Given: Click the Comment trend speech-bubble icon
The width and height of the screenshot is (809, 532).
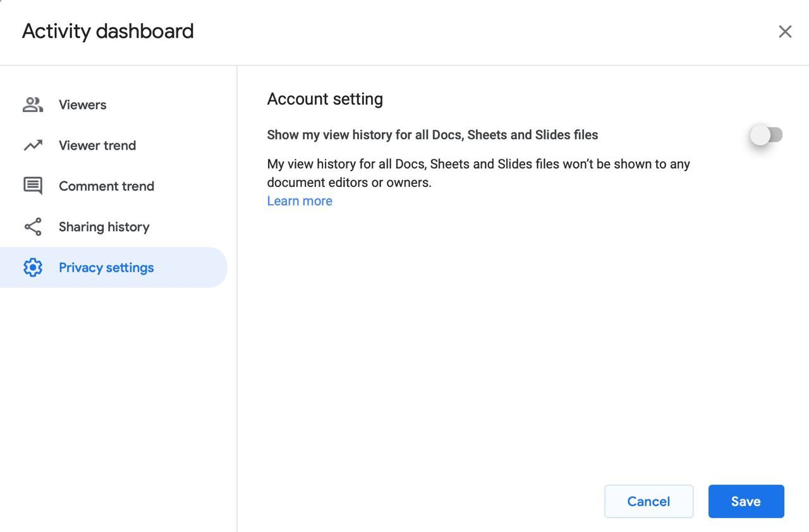Looking at the screenshot, I should click(33, 186).
